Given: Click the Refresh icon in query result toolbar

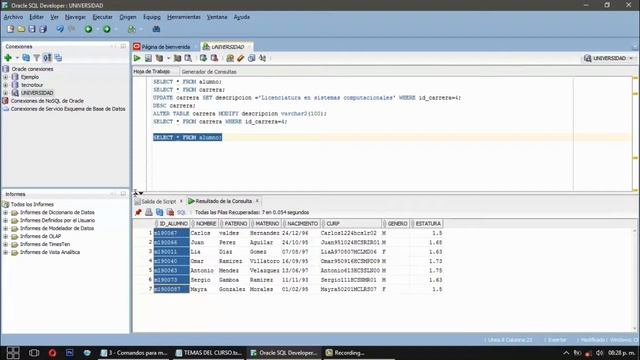Looking at the screenshot, I should (160, 212).
